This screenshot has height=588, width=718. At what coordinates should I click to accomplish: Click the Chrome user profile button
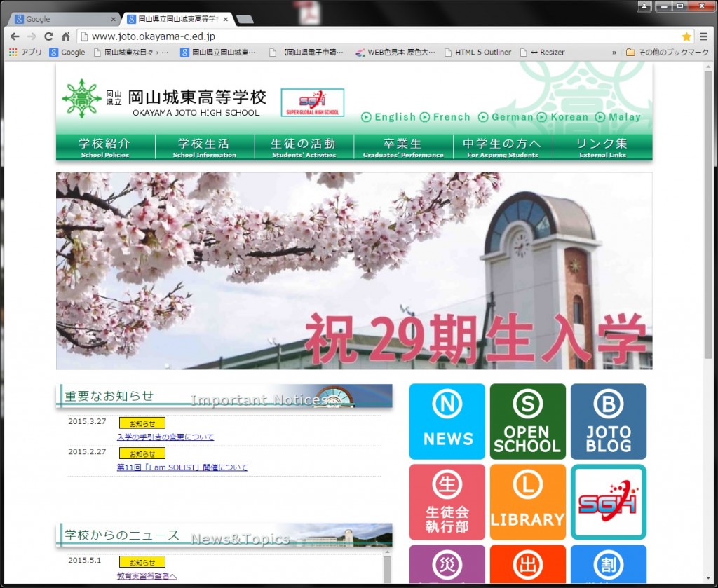pyautogui.click(x=644, y=6)
